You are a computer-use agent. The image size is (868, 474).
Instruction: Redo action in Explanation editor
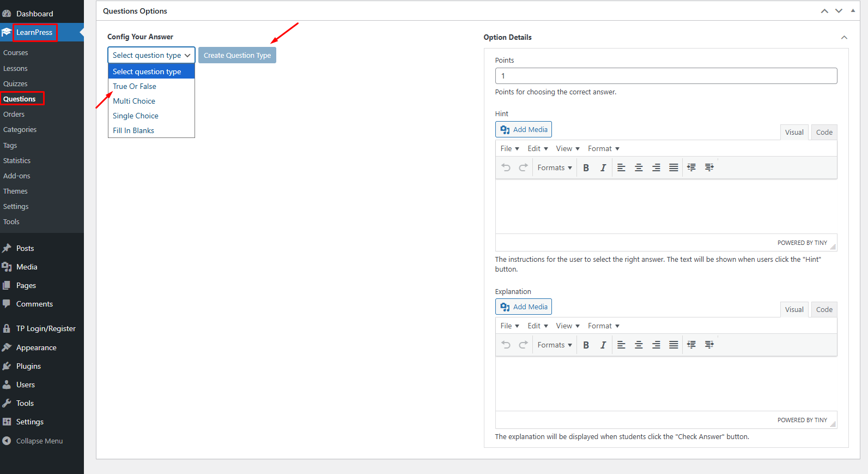pos(523,345)
